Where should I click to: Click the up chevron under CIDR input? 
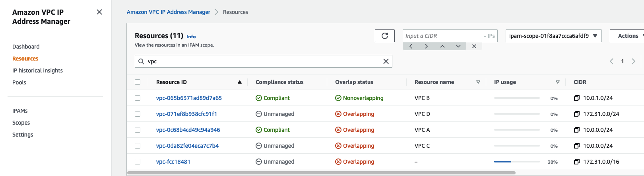pyautogui.click(x=442, y=46)
